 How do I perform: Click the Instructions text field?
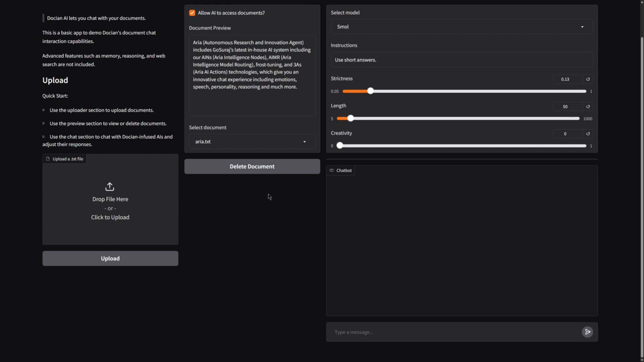coord(462,60)
